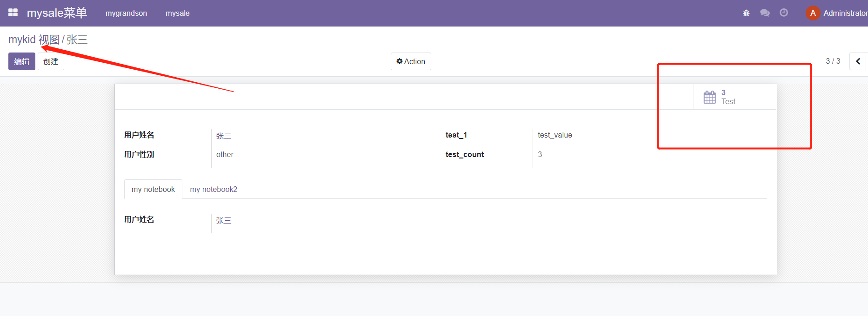Click the 3/3 record pager counter
The width and height of the screenshot is (868, 316).
point(833,61)
